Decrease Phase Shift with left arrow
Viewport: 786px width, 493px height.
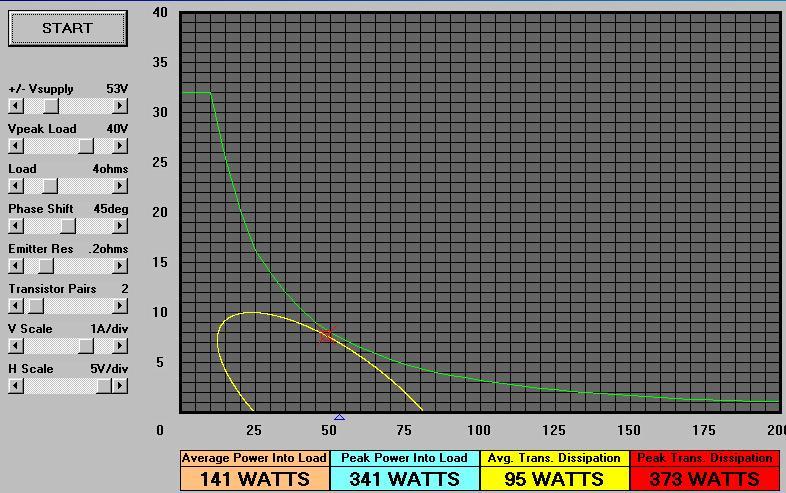point(16,226)
